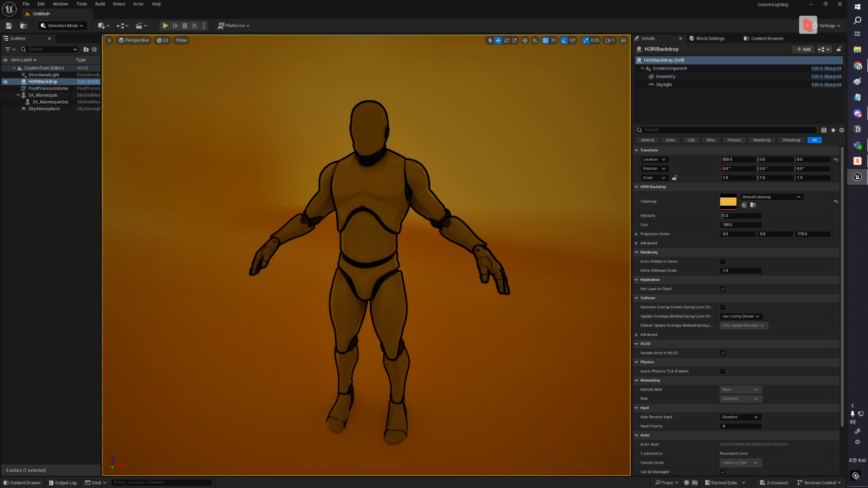Click Edit in Blueprint link for Skylight

pos(826,85)
